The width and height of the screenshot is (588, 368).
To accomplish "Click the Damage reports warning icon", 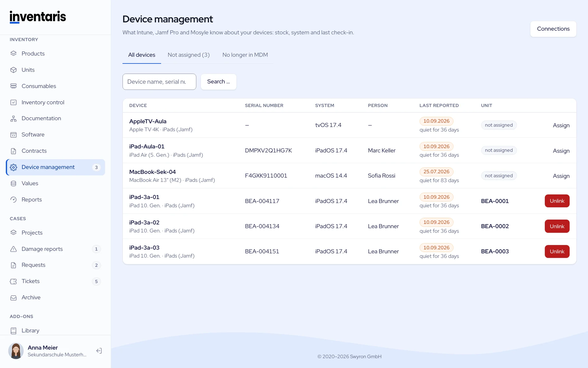I will (13, 249).
